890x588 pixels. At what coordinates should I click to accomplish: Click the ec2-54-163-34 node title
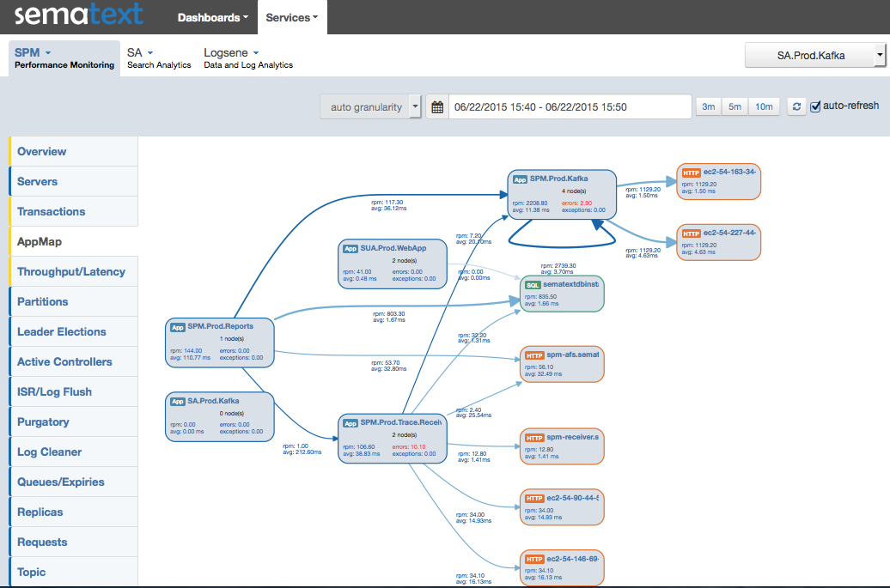pos(730,172)
